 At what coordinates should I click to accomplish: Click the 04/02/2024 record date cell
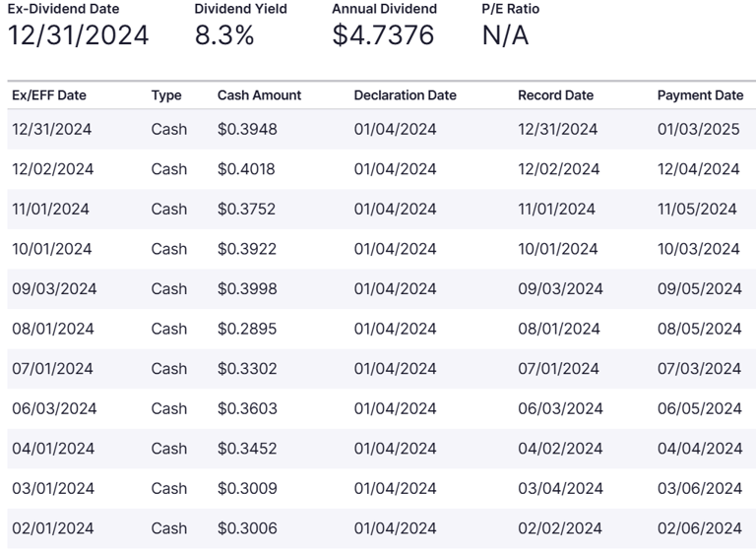559,449
